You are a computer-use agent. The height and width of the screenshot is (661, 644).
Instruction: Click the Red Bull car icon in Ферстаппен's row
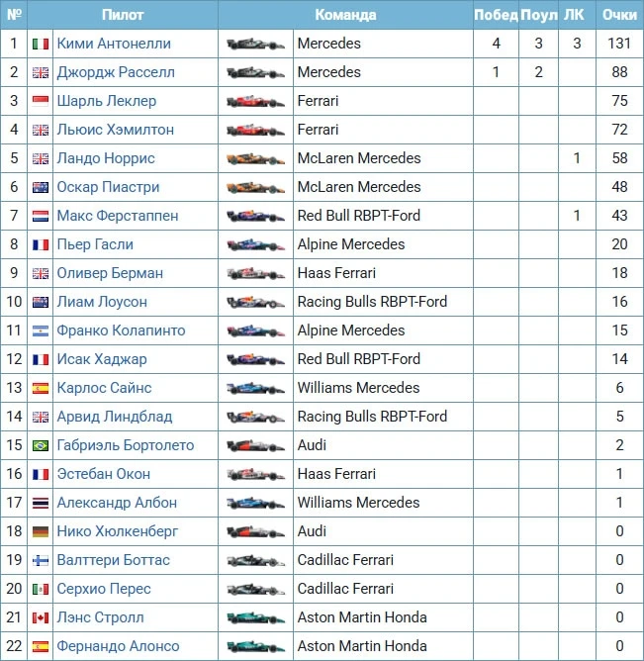click(x=256, y=216)
